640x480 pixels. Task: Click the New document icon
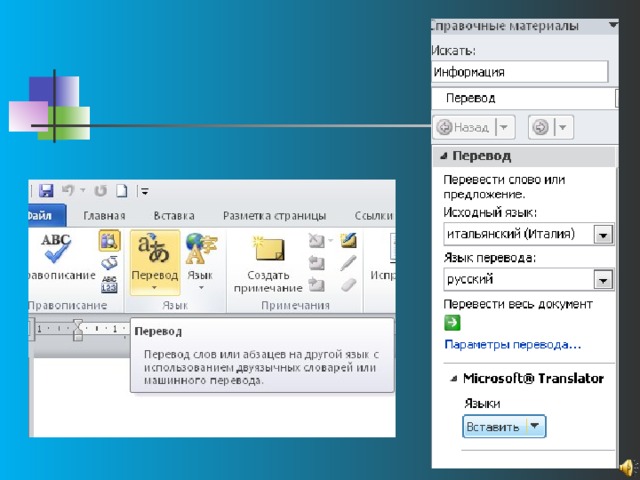[x=122, y=191]
